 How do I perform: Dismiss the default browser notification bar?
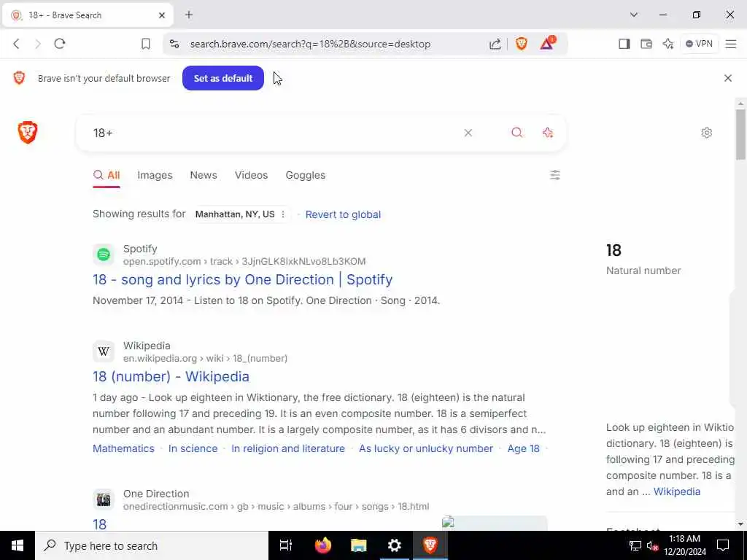(728, 78)
